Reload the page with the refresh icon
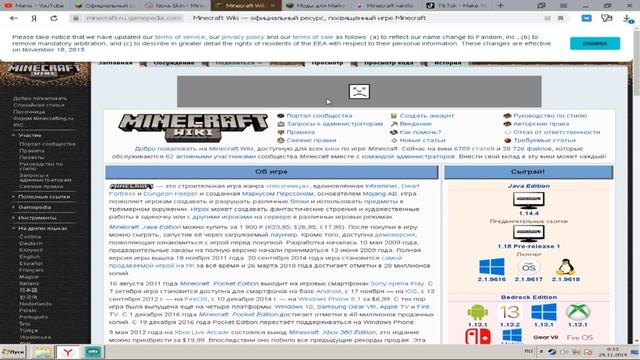Screen dimensions: 640x360 click(54, 18)
